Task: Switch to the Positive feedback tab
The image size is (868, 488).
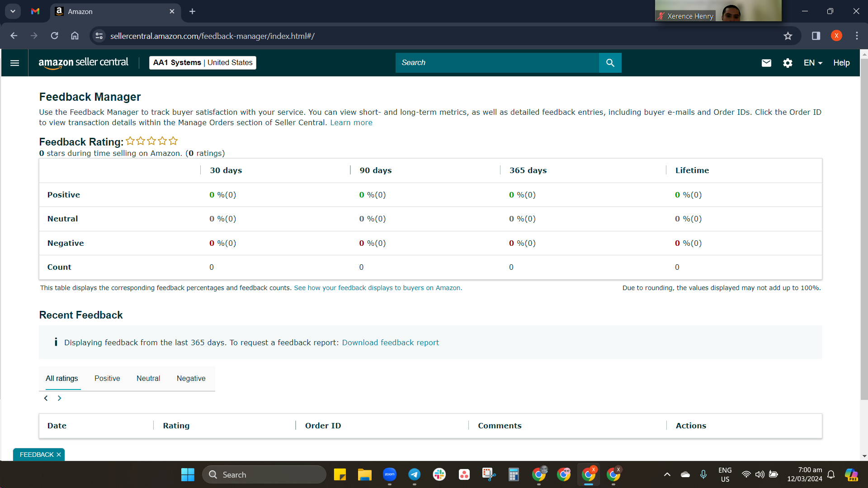Action: (x=107, y=379)
